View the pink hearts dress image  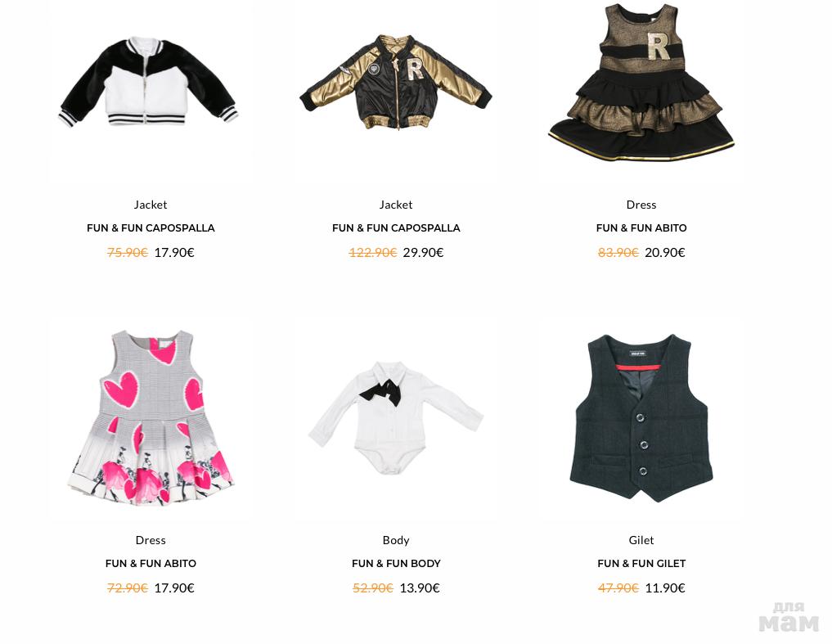point(151,417)
